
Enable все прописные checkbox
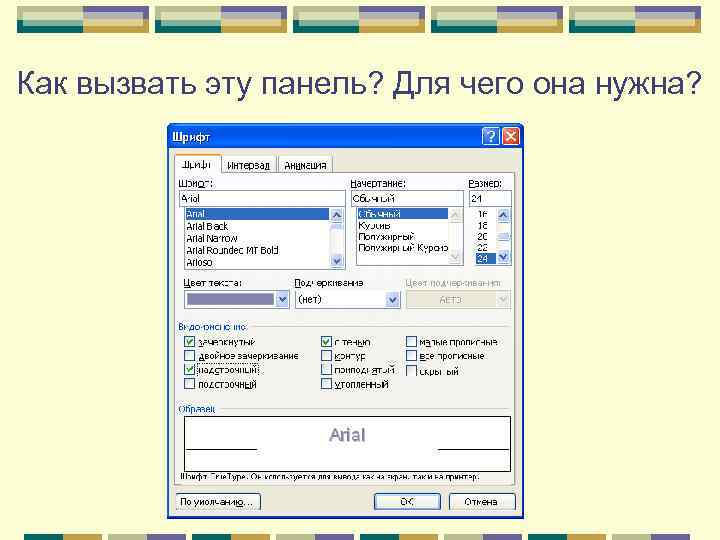(411, 355)
